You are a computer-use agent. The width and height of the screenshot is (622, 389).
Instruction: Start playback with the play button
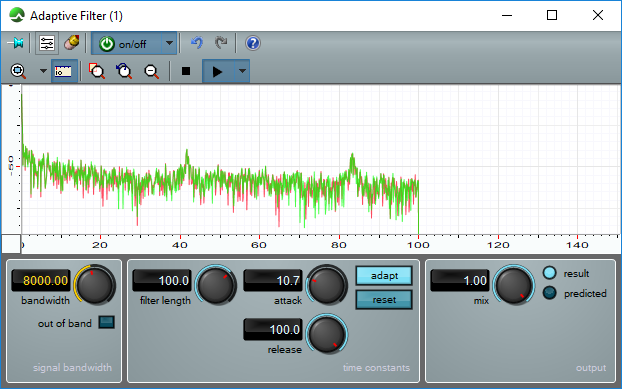pyautogui.click(x=218, y=71)
